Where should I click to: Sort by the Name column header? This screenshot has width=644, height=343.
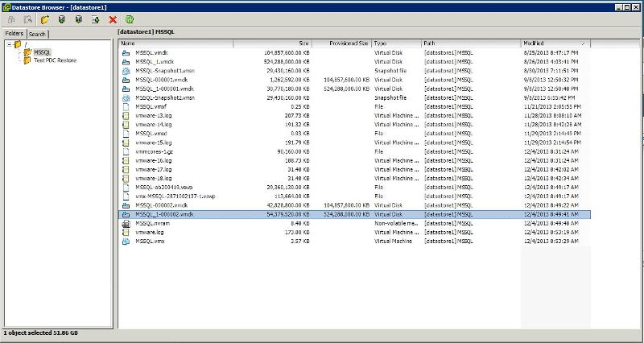[176, 43]
